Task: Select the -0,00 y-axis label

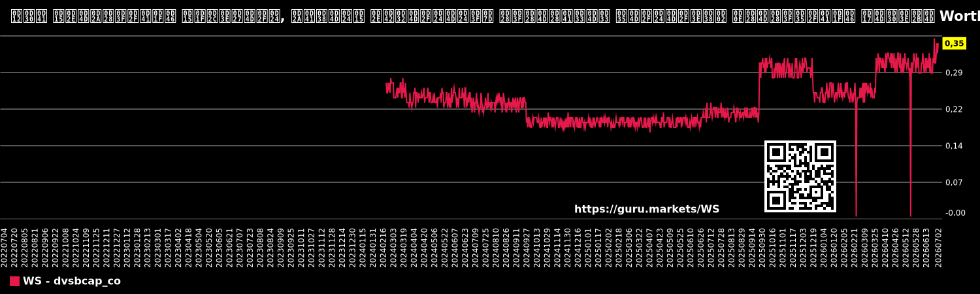Action: coord(955,212)
